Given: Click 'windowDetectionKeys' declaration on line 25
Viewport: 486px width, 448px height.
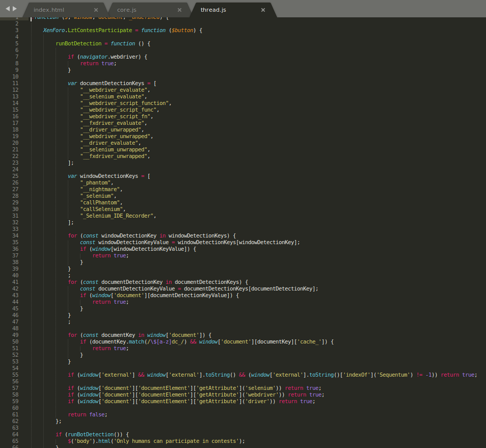Looking at the screenshot, I should [109, 176].
